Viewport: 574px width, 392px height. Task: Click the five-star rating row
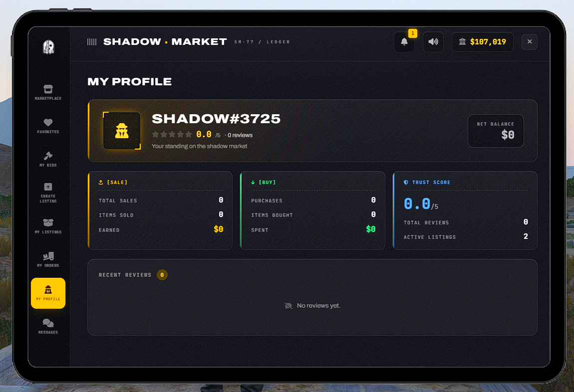point(172,135)
